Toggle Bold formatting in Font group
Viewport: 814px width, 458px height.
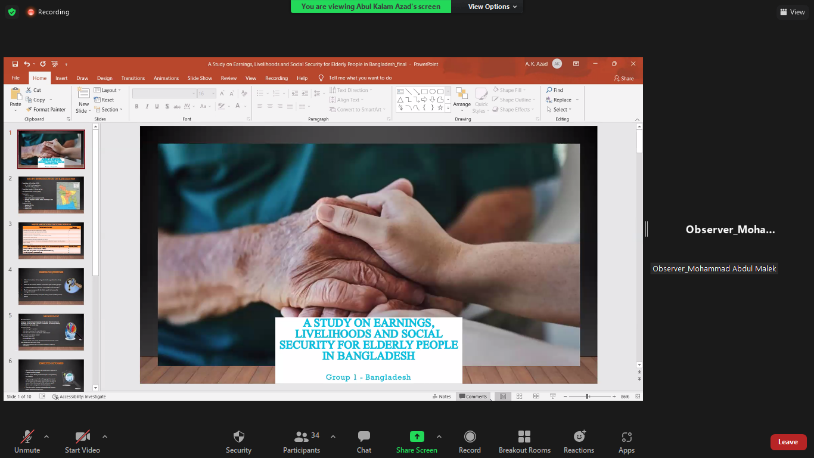137,106
